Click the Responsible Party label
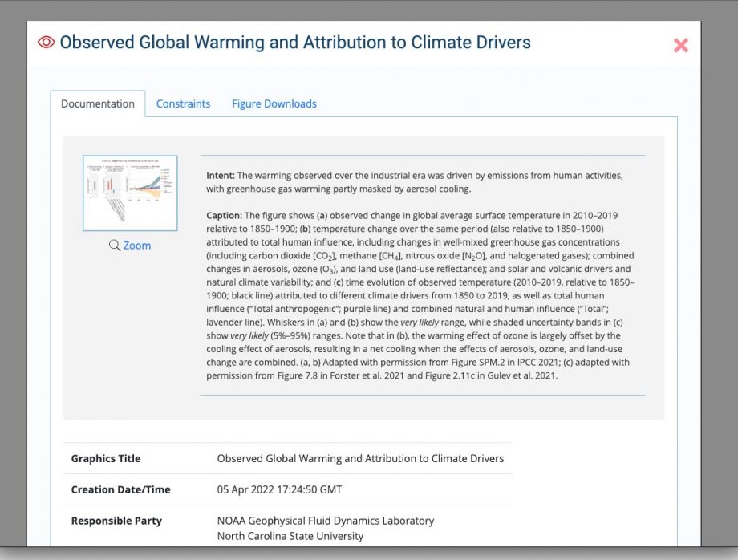This screenshot has height=560, width=738. (116, 521)
